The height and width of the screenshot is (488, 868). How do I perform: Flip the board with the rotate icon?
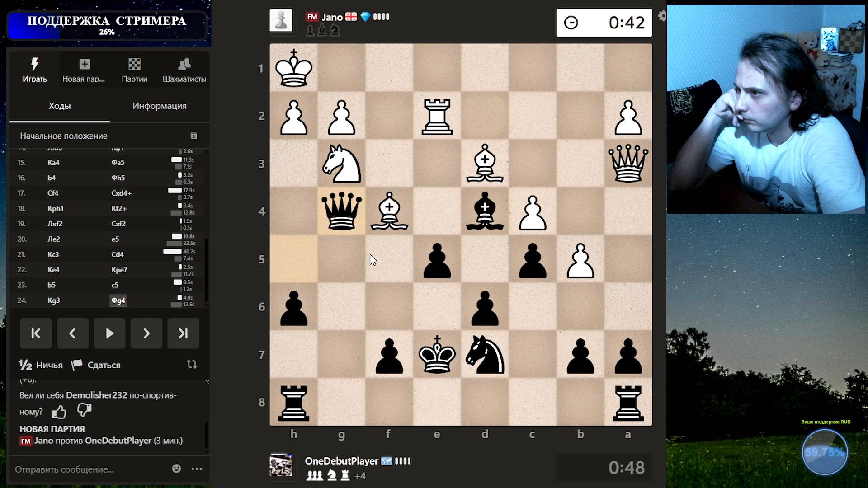pos(192,364)
